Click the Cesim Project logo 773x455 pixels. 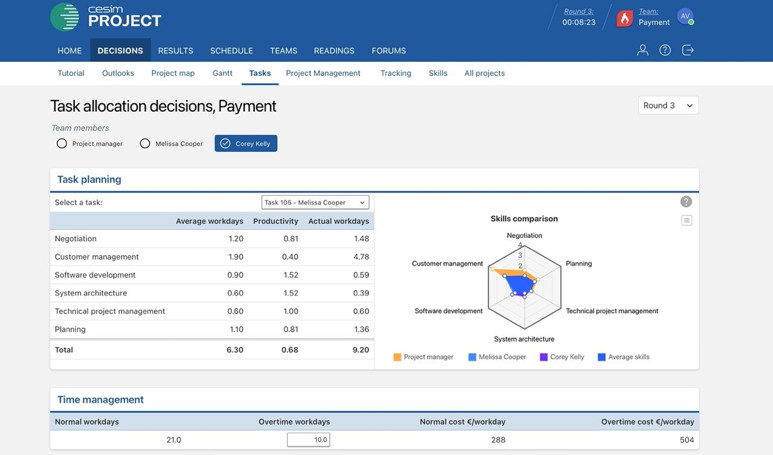105,16
